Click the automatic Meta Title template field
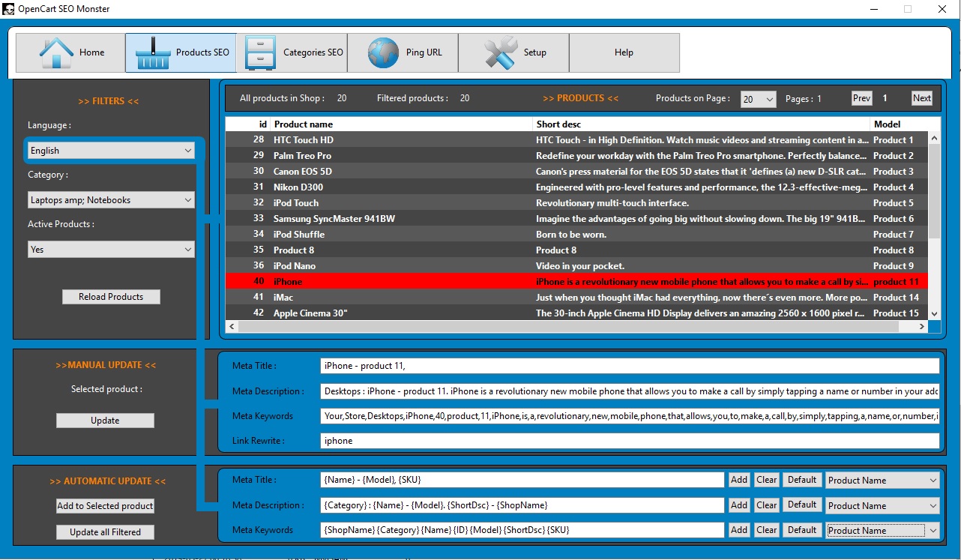Screen dimensions: 961x560 pyautogui.click(x=522, y=480)
